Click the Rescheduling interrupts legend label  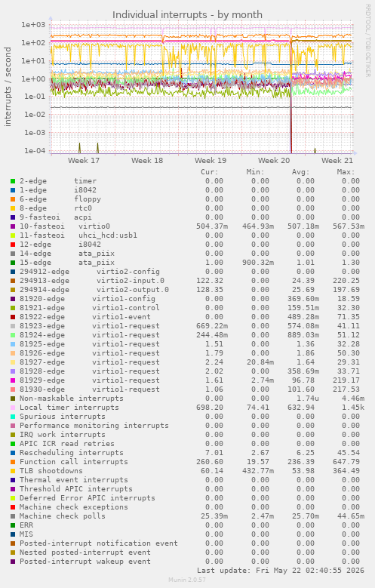(72, 453)
